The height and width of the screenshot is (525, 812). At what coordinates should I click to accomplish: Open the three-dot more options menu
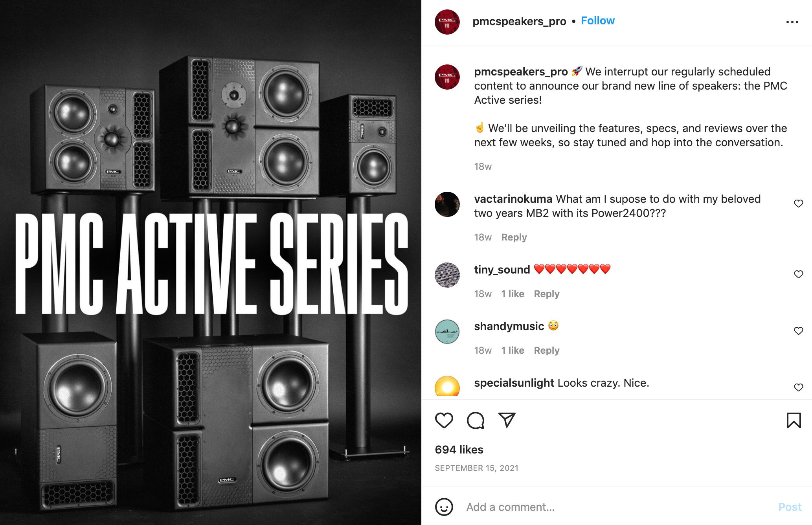click(792, 22)
